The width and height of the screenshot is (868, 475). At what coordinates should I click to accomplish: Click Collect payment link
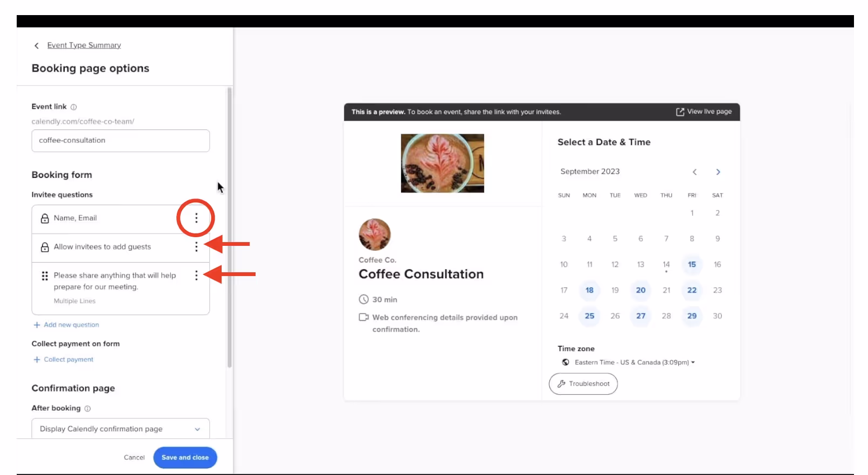click(68, 360)
